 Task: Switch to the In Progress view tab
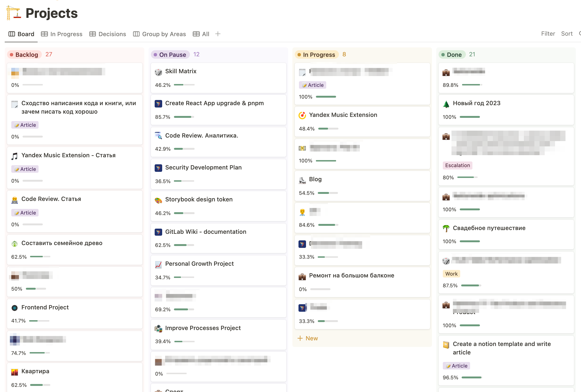pos(62,34)
